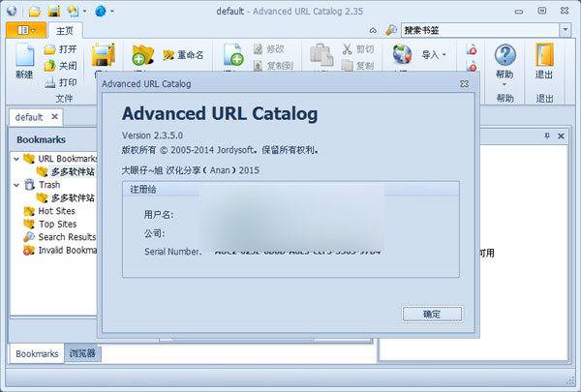Click the save floppy disk ribbon icon

click(x=104, y=55)
